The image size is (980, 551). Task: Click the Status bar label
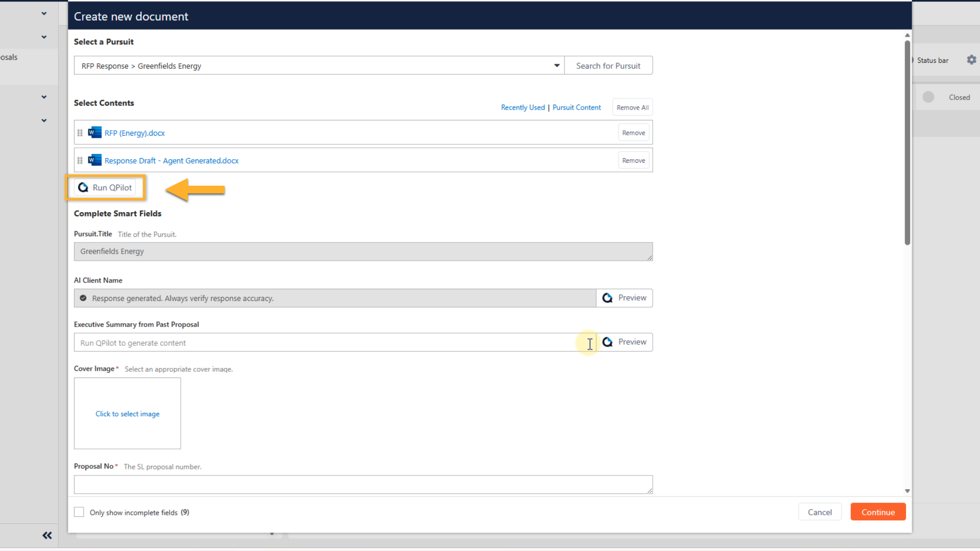(933, 60)
